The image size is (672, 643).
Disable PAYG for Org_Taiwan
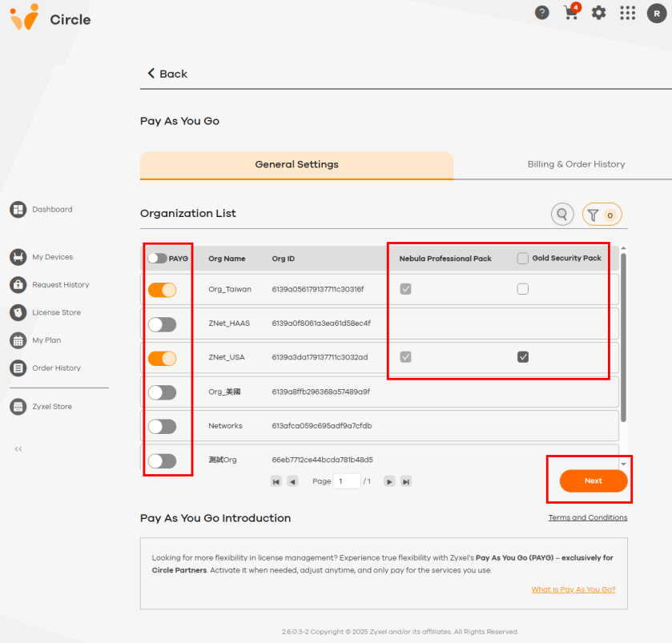point(162,290)
